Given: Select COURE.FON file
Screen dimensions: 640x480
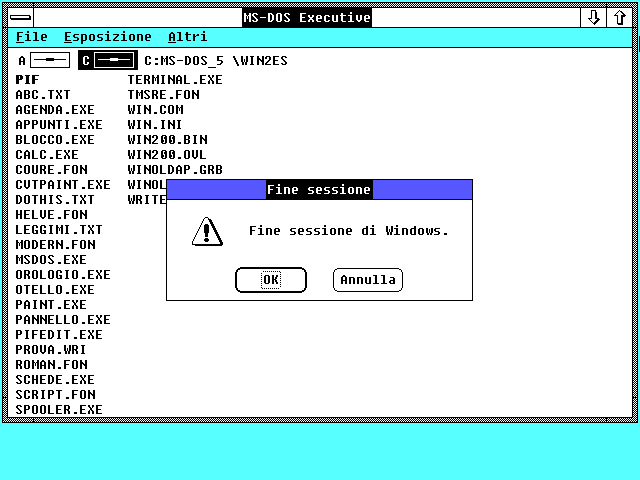Looking at the screenshot, I should tap(51, 170).
